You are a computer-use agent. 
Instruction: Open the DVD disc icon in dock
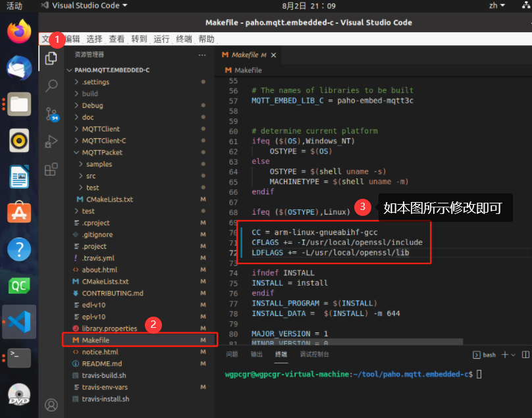click(19, 394)
